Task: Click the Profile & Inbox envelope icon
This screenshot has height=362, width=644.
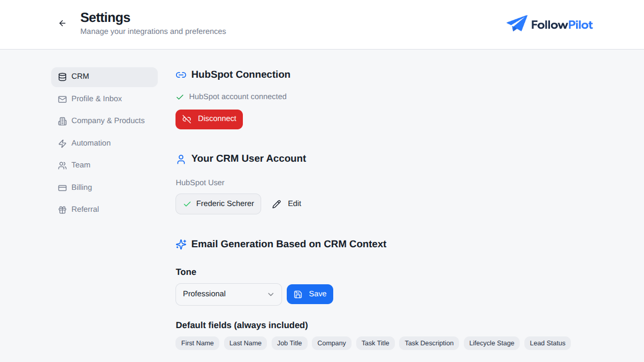Action: 62,99
